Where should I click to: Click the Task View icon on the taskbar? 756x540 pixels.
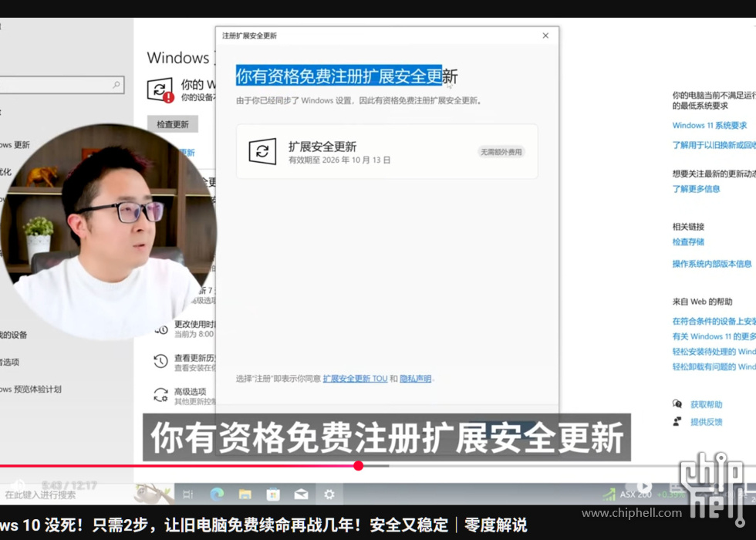pos(189,494)
